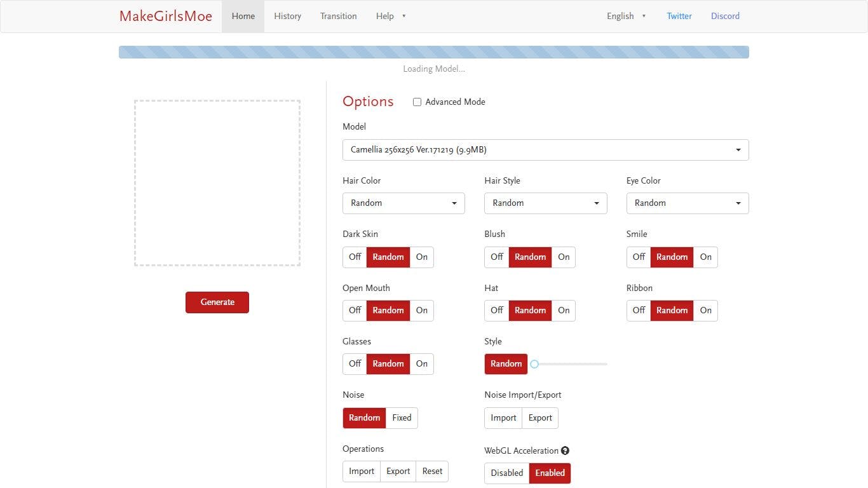Open the Model selection dropdown

pyautogui.click(x=545, y=150)
